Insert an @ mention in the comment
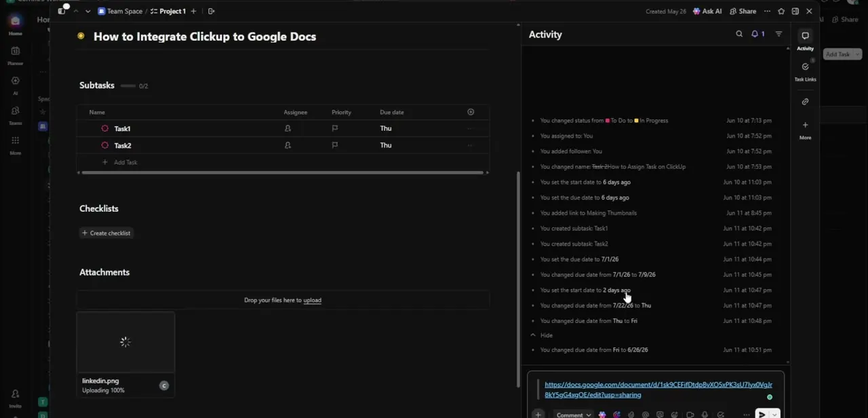This screenshot has width=868, height=418. (x=645, y=415)
